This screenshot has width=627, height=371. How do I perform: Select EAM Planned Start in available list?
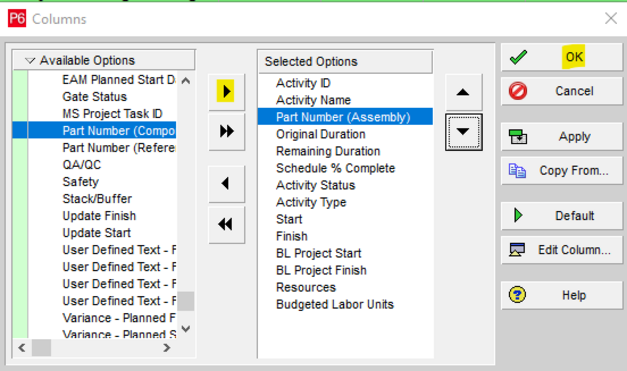click(118, 80)
